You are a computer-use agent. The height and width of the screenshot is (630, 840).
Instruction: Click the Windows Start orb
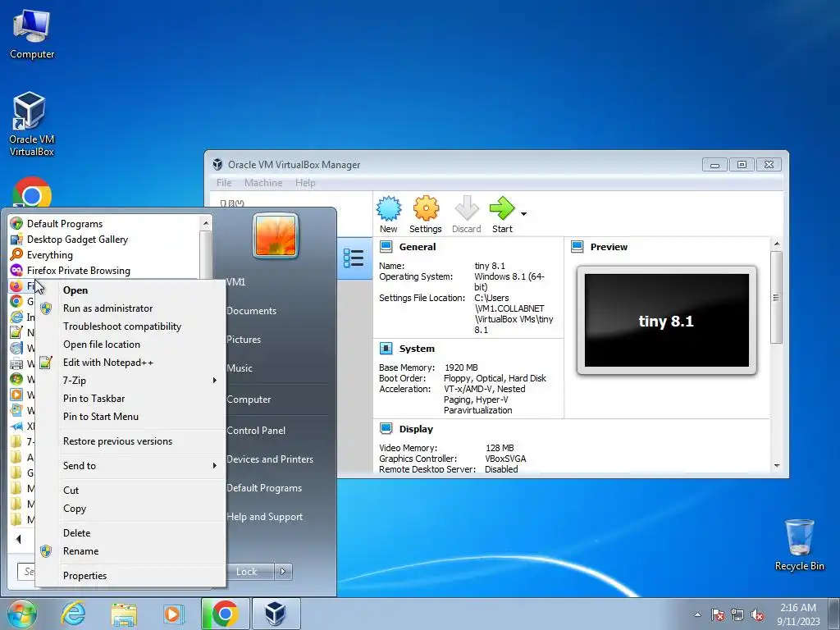21,614
